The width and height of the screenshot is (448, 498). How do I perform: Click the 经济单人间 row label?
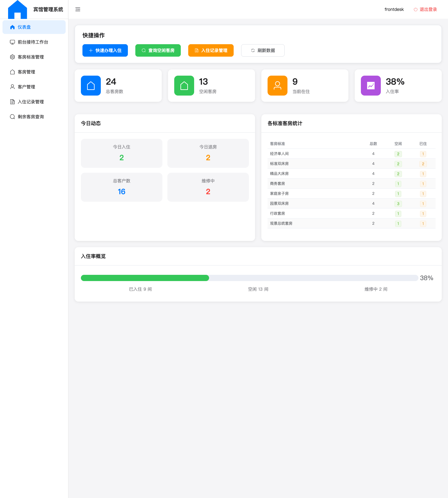click(279, 154)
